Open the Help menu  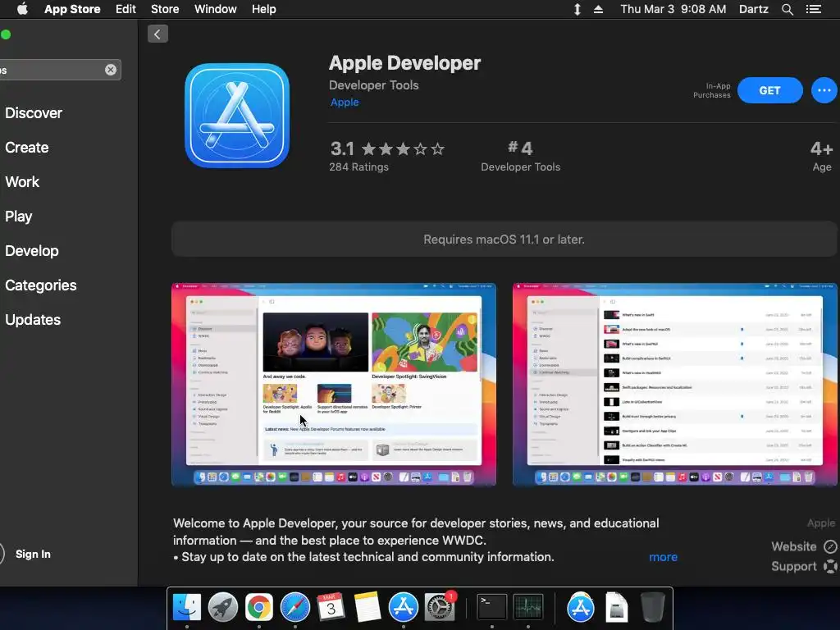coord(264,9)
